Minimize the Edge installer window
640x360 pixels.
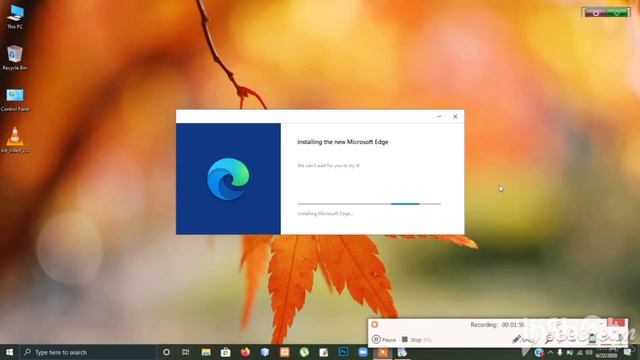[439, 116]
